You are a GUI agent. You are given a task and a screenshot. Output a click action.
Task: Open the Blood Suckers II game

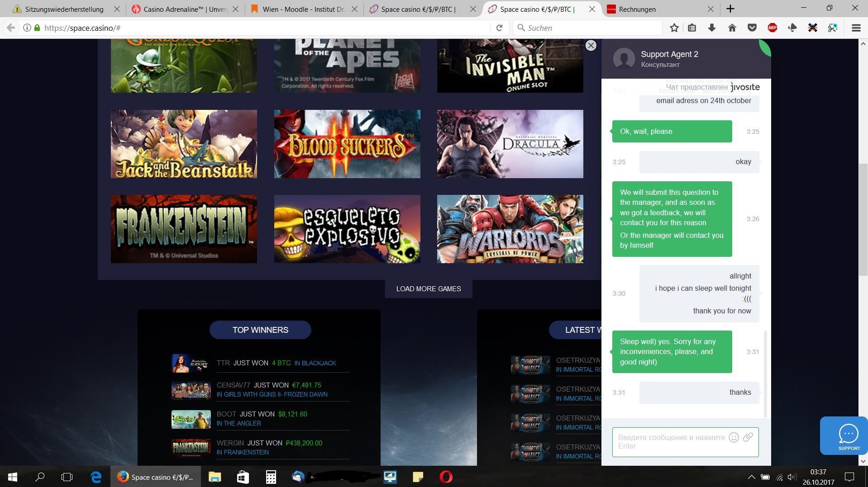coord(347,144)
